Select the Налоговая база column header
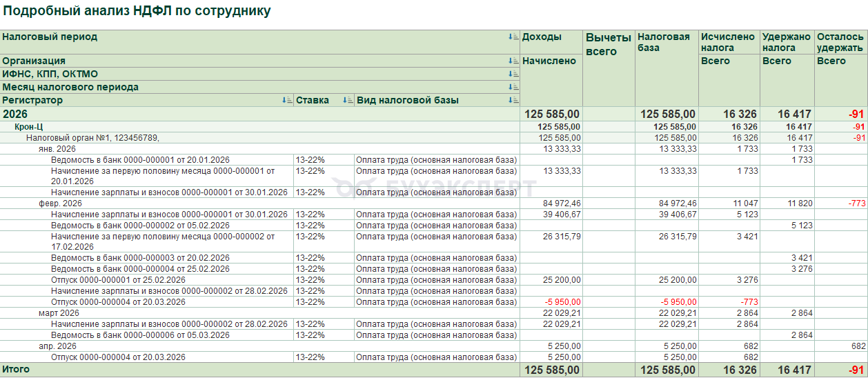This screenshot has height=378, width=868. [667, 68]
